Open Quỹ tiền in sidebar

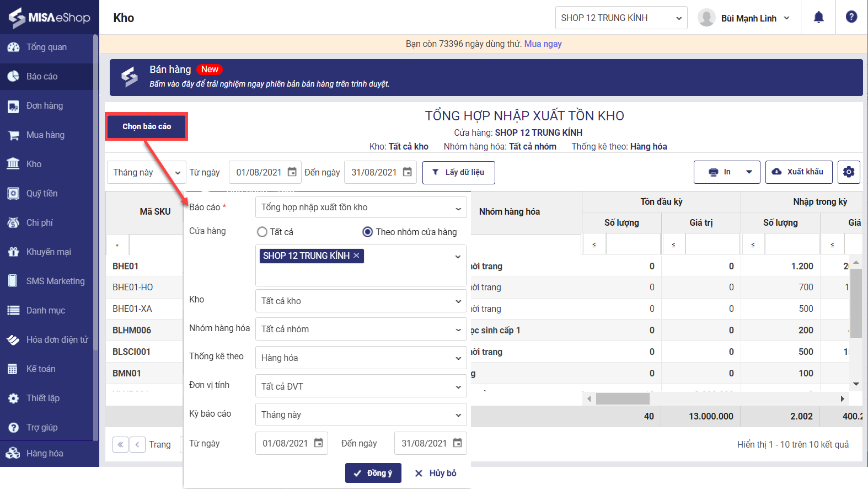(x=46, y=193)
